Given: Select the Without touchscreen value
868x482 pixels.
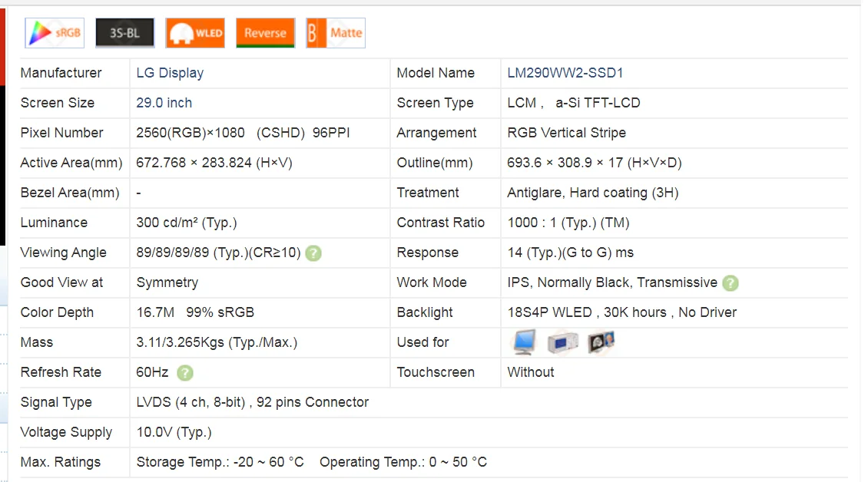Looking at the screenshot, I should pyautogui.click(x=530, y=372).
